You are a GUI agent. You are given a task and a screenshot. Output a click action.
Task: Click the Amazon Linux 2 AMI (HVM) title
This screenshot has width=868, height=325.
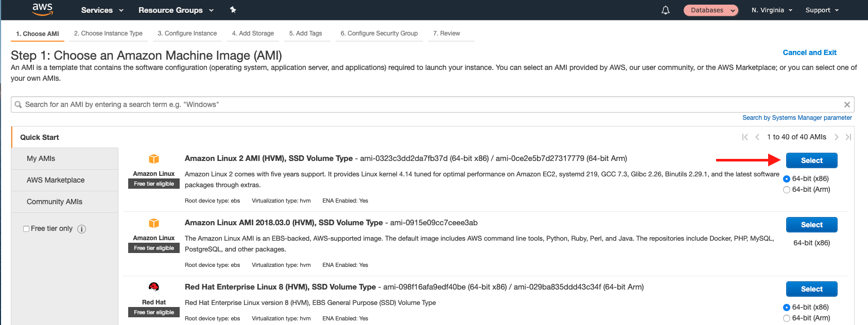click(269, 158)
